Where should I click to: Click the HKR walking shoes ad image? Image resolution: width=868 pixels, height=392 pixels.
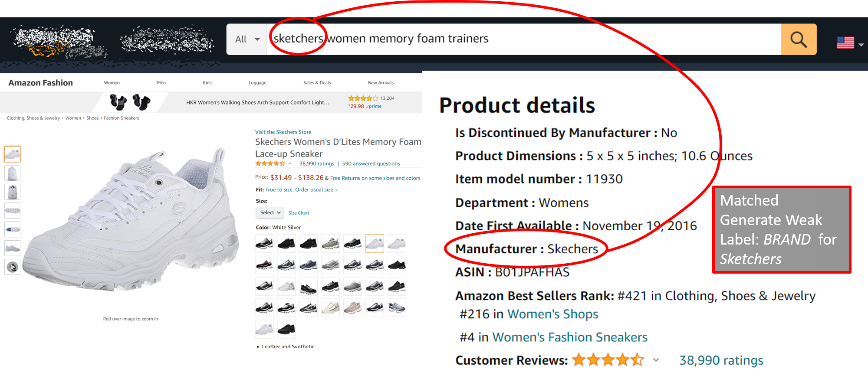(x=130, y=102)
